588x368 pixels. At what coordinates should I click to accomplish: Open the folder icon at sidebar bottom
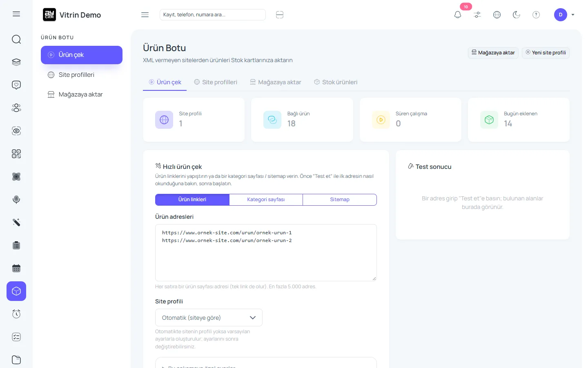(16, 360)
